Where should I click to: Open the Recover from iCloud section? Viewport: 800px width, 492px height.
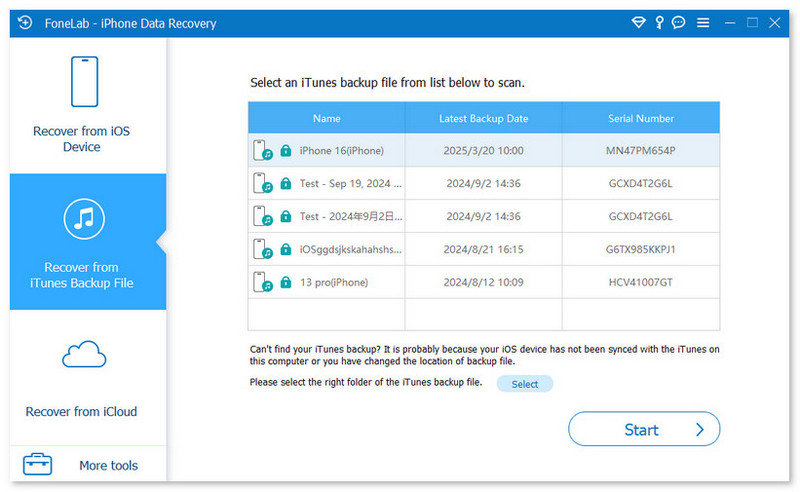click(x=81, y=378)
